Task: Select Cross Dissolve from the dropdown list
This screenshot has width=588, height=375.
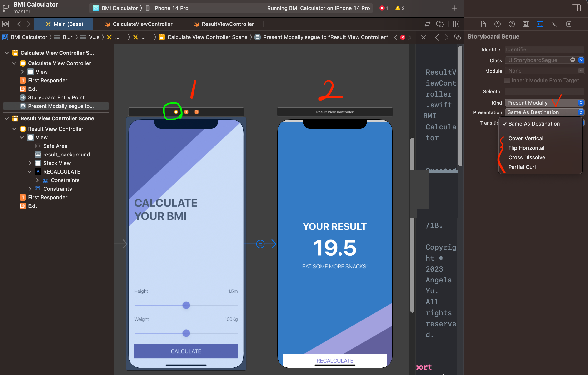Action: point(527,157)
